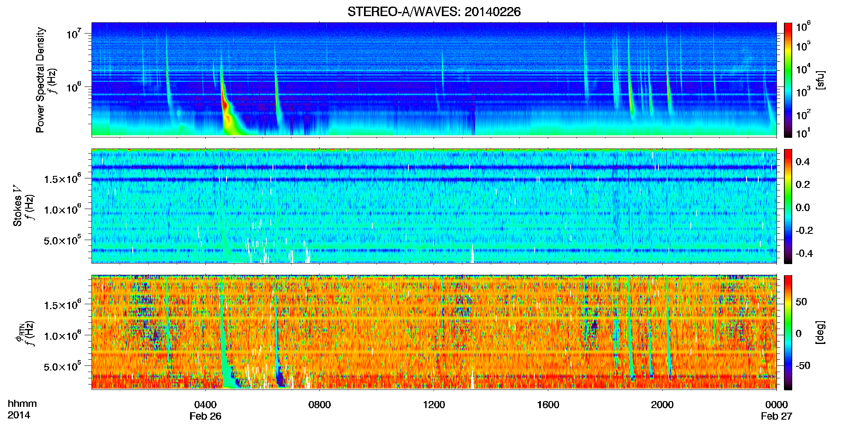Click the -0.2 label on Stokes colorbar
Screen dimensions: 868x447
(804, 231)
